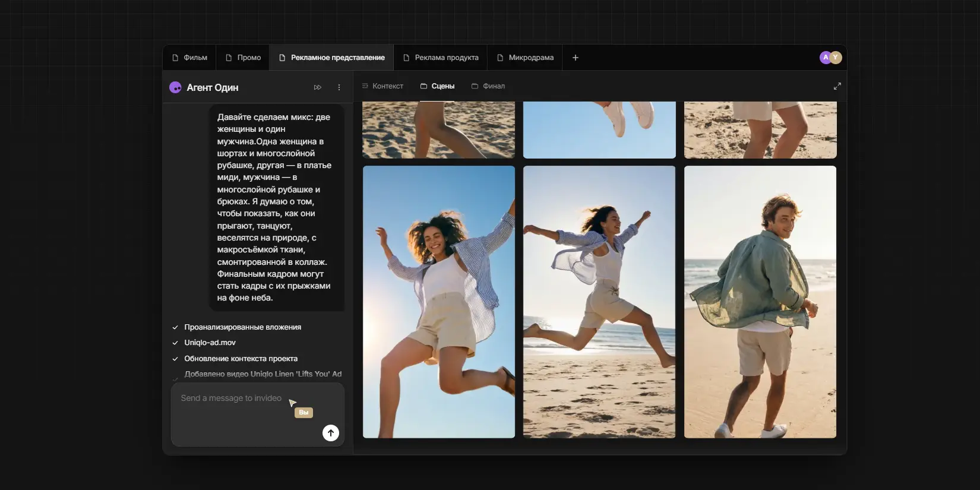Open the Микродрама tab

(525, 58)
